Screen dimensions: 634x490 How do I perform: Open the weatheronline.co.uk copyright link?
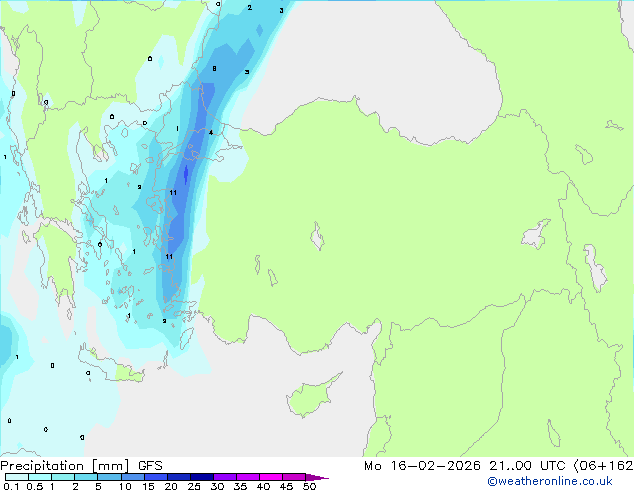(x=550, y=481)
